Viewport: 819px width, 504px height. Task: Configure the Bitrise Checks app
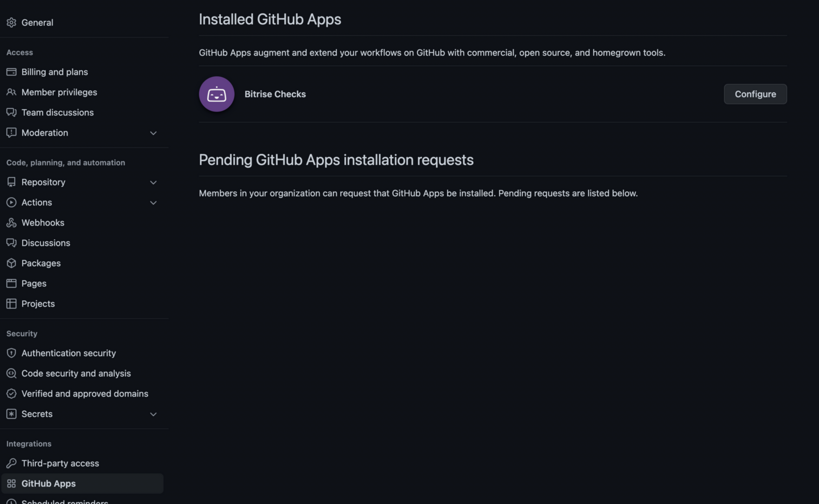755,94
